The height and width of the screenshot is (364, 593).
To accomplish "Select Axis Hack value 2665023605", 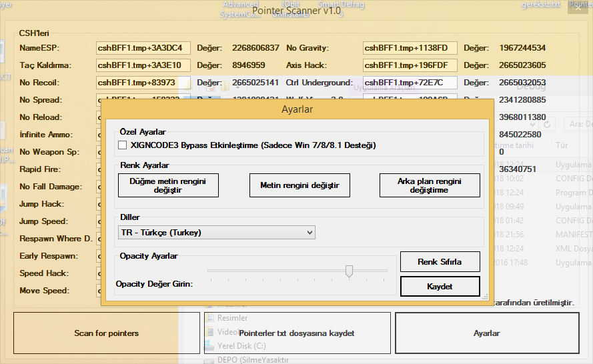I will [x=522, y=65].
